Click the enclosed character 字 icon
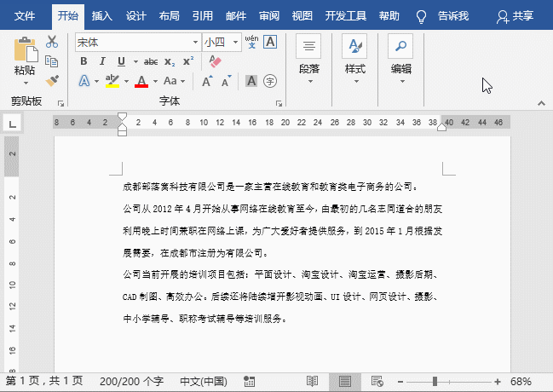 270,81
